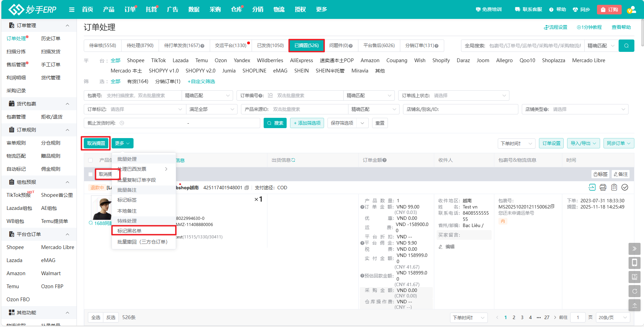This screenshot has height=327, width=644.
Task: Click the refresh icon beside 出货信息 column header
Action: 294,160
